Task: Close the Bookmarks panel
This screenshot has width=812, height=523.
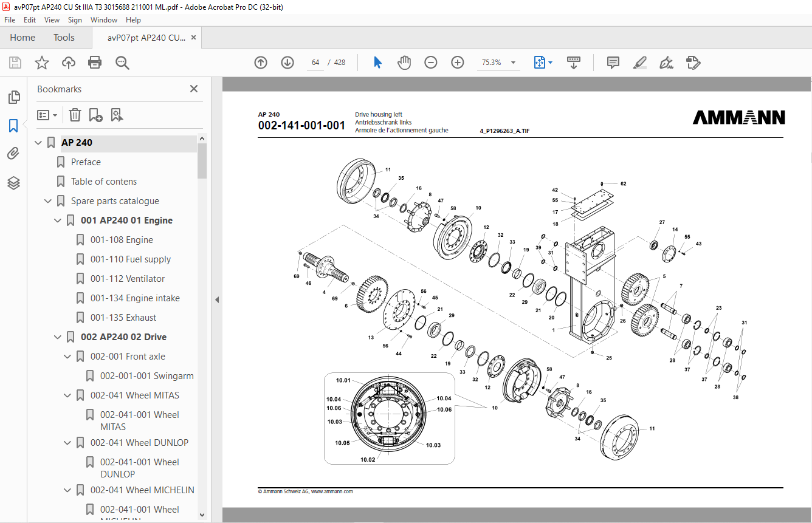Action: (194, 89)
